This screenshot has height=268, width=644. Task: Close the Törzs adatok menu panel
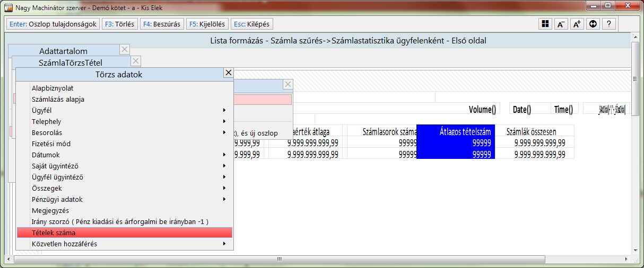228,73
